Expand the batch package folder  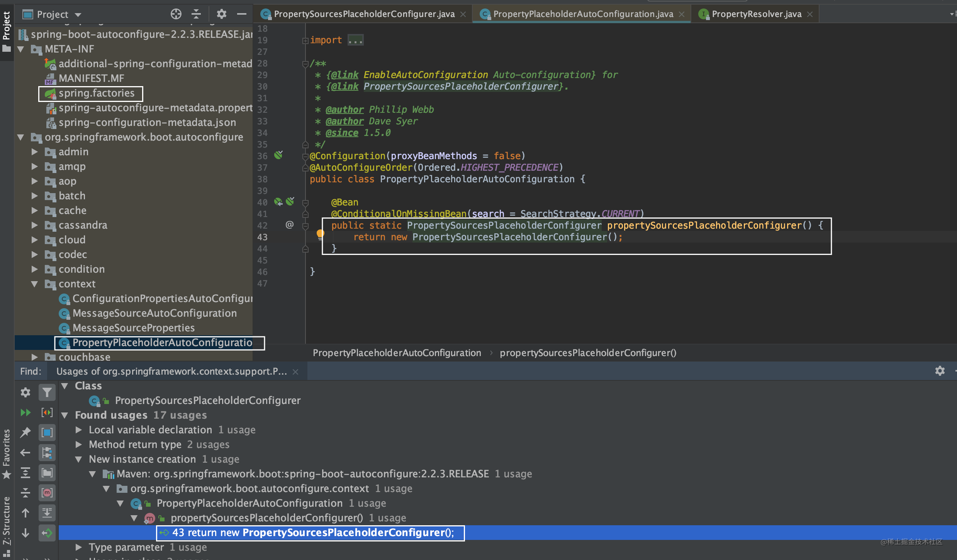pos(34,196)
